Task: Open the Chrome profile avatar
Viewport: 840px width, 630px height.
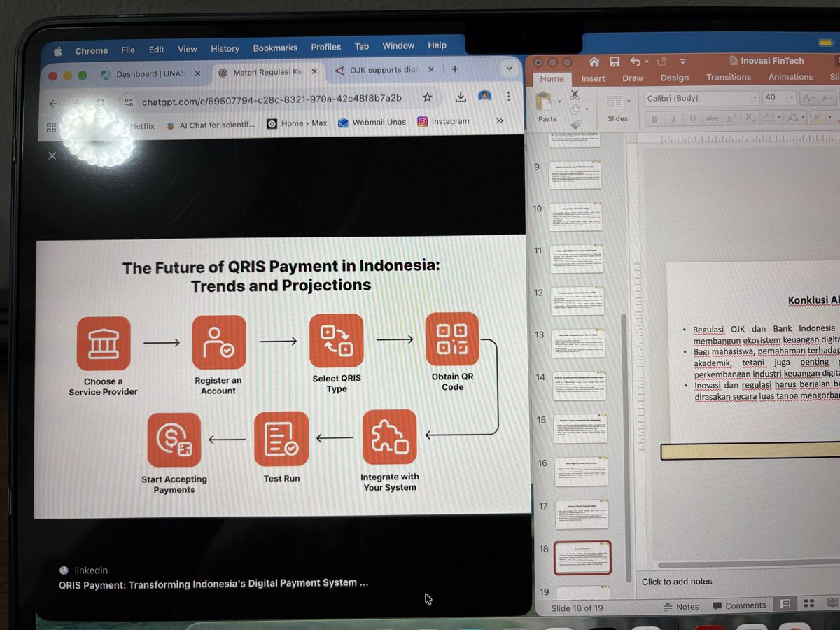Action: click(484, 96)
